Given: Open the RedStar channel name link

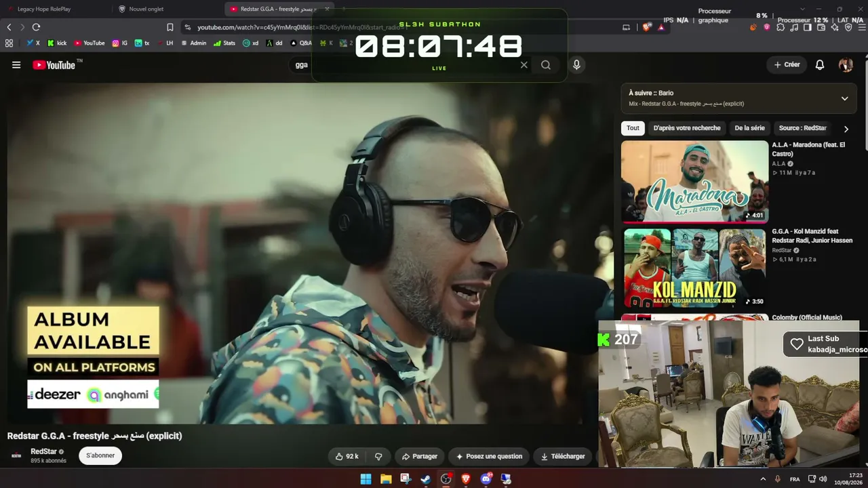Looking at the screenshot, I should (x=43, y=451).
